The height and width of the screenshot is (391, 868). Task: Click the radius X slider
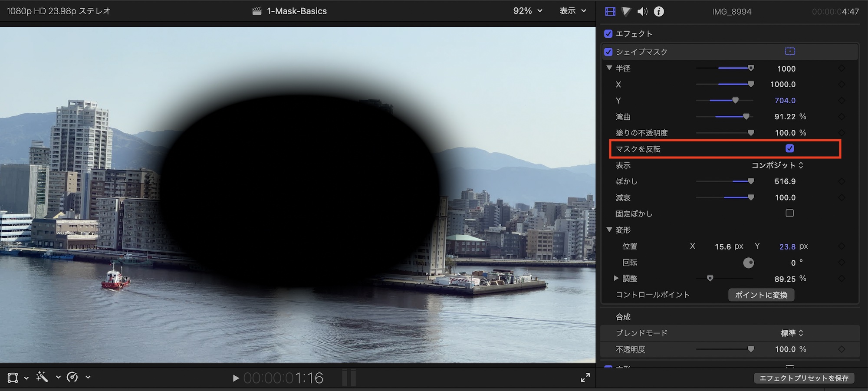coord(725,84)
